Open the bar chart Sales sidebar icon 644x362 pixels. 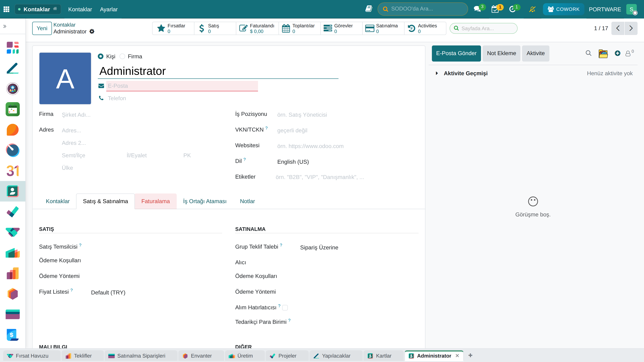[12, 273]
